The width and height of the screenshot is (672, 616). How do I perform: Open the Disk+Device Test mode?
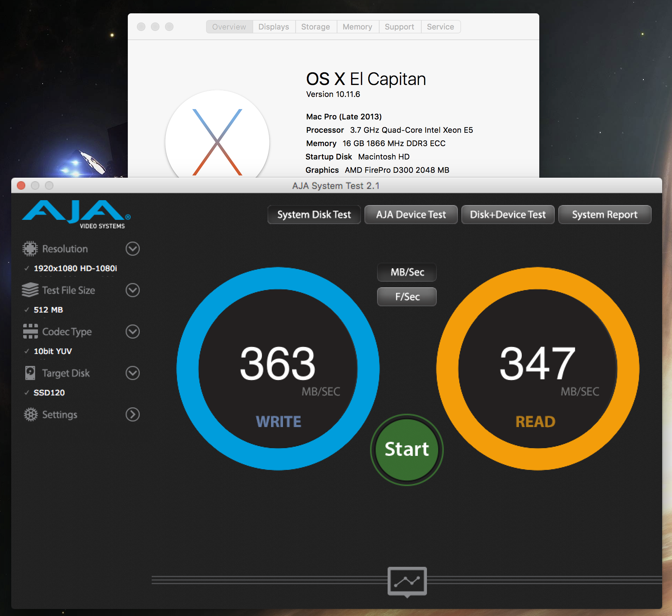pyautogui.click(x=508, y=215)
